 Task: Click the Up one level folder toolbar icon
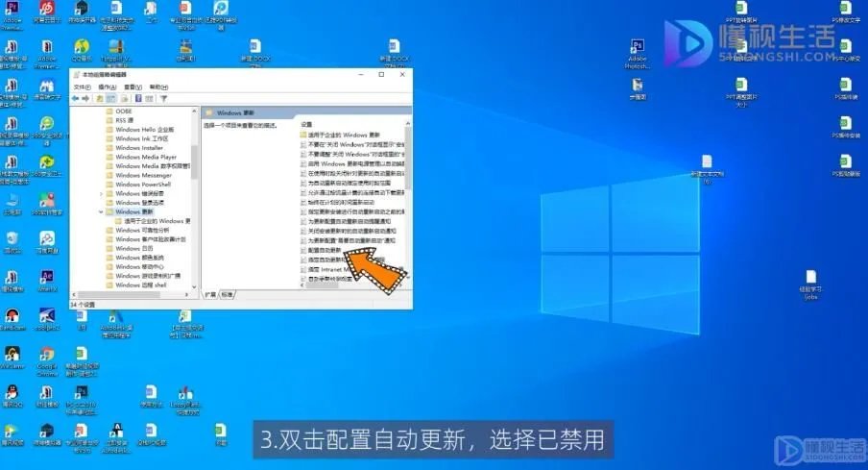100,99
